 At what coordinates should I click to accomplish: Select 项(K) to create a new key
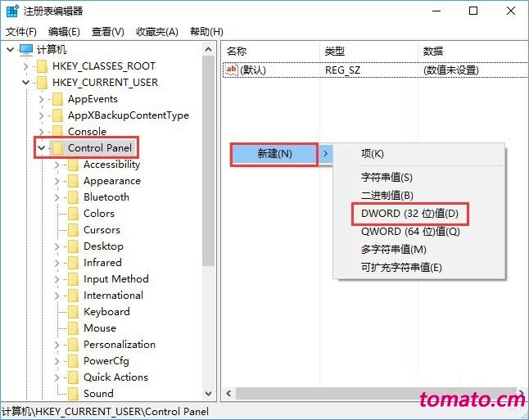pyautogui.click(x=372, y=154)
